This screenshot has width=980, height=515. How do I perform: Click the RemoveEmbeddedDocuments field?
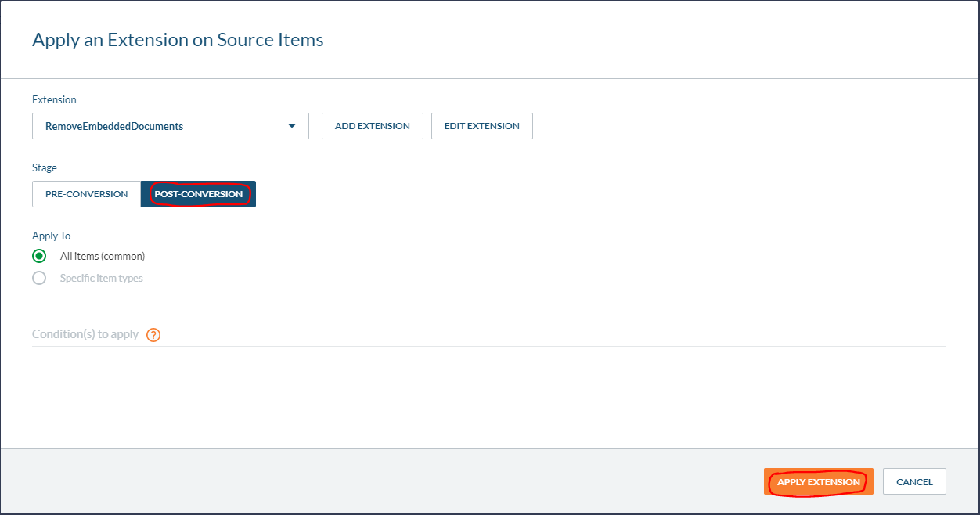coord(157,125)
